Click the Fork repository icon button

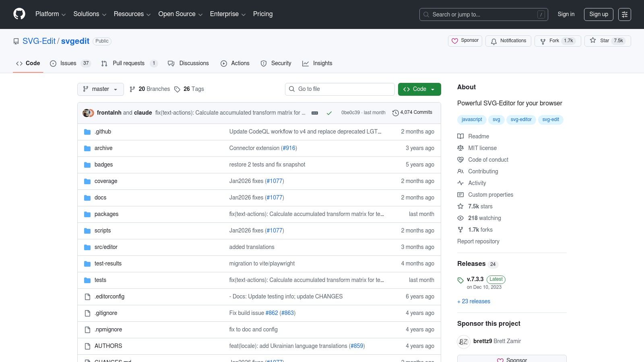(x=557, y=41)
